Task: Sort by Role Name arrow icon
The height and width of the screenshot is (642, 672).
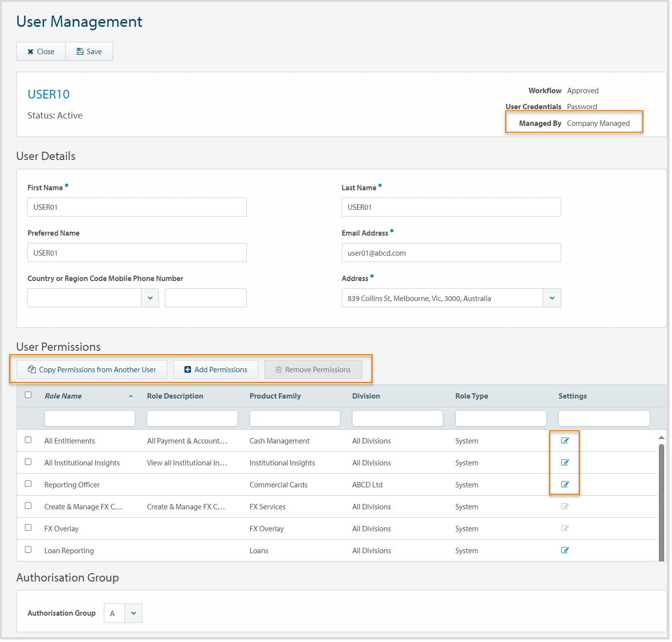Action: tap(131, 396)
